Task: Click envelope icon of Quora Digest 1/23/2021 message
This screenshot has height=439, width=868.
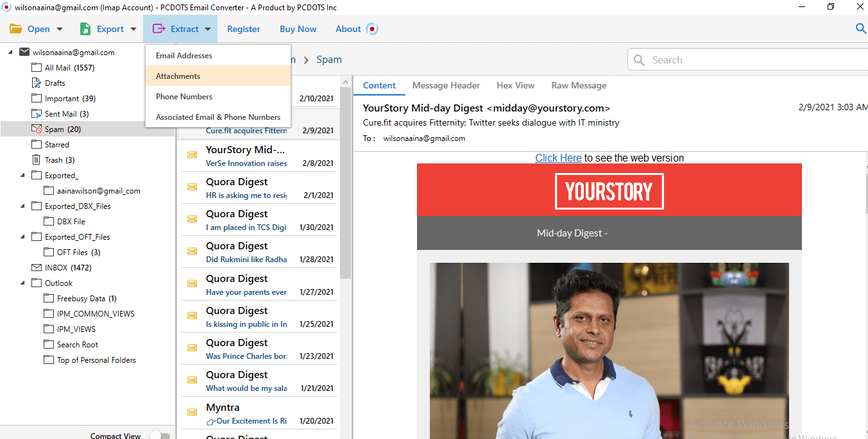Action: click(192, 347)
